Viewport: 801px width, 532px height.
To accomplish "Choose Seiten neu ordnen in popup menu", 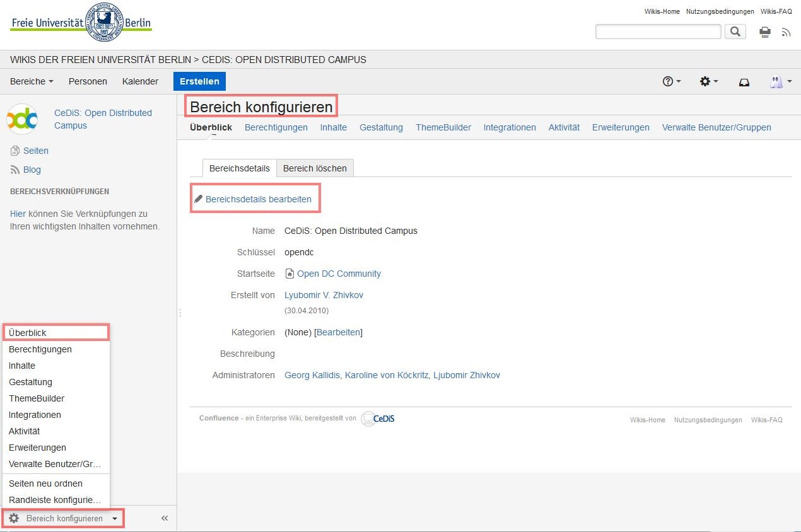I will (x=56, y=483).
